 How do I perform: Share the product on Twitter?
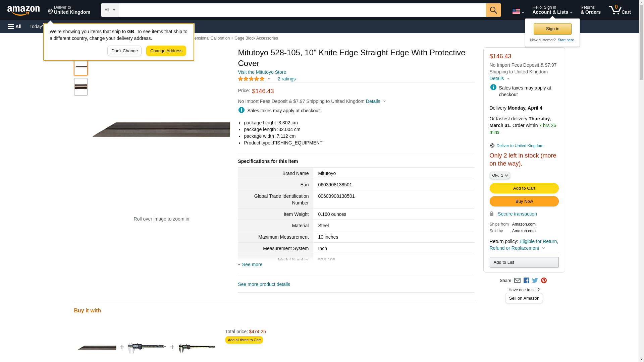(535, 281)
